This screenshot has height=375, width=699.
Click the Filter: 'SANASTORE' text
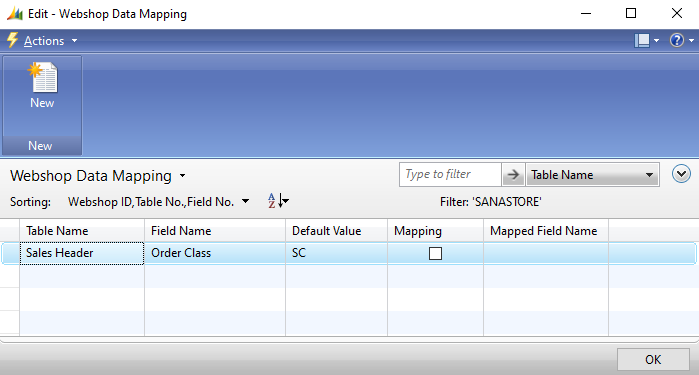490,202
